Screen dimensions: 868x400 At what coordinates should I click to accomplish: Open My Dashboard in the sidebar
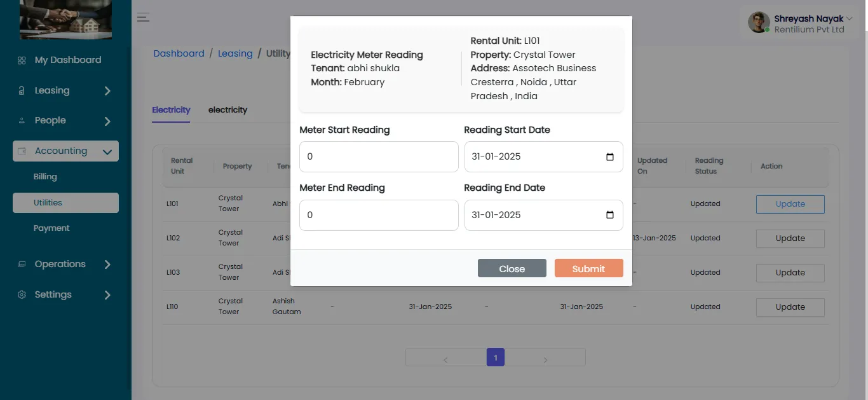pyautogui.click(x=68, y=60)
